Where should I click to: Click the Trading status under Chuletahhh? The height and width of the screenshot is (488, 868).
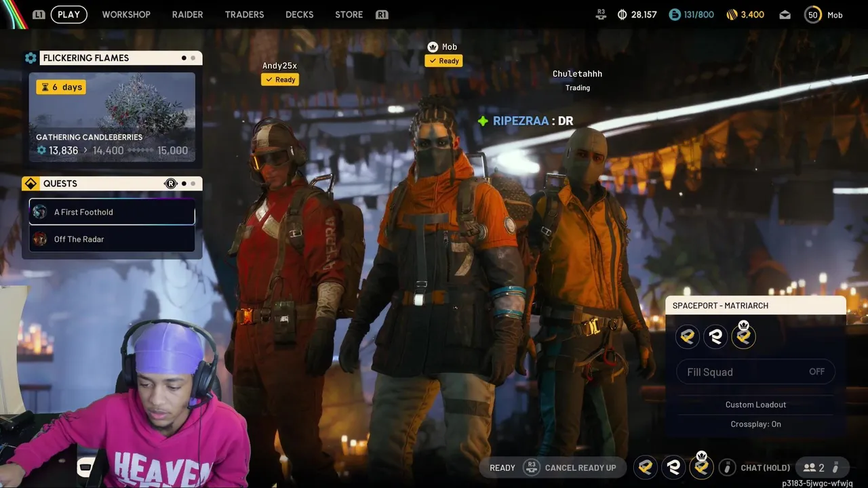(x=578, y=88)
